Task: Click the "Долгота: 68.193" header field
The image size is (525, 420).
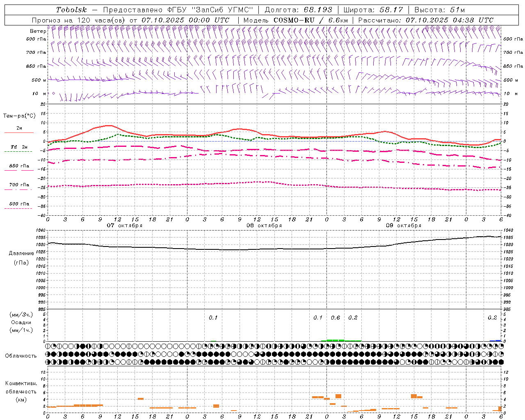Action: coord(299,10)
